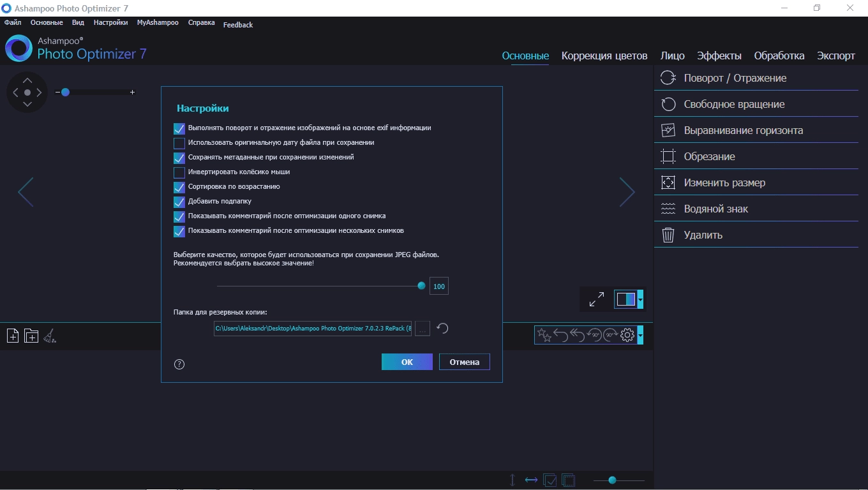Click the deselect all dashed square icon
The image size is (868, 490).
[568, 480]
